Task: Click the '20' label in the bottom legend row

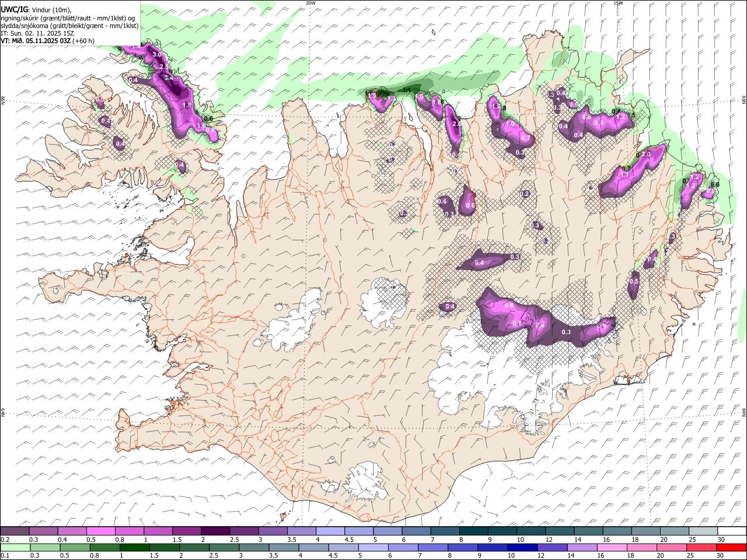Action: (x=659, y=556)
